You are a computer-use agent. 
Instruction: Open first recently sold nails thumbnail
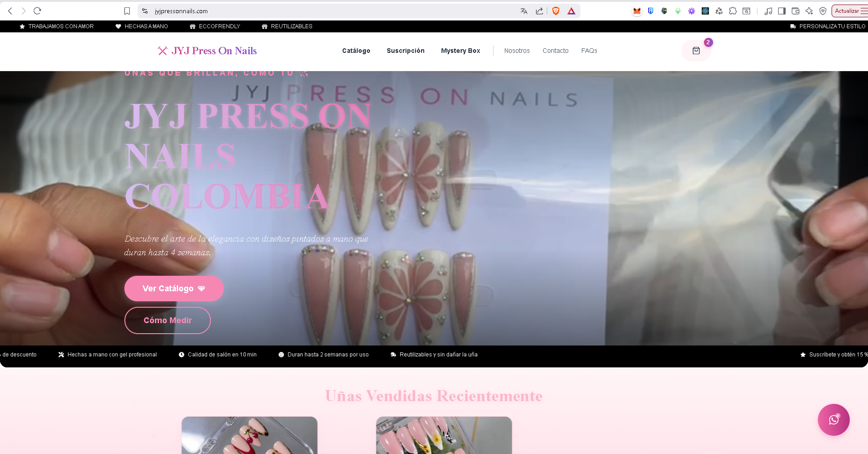[249, 435]
